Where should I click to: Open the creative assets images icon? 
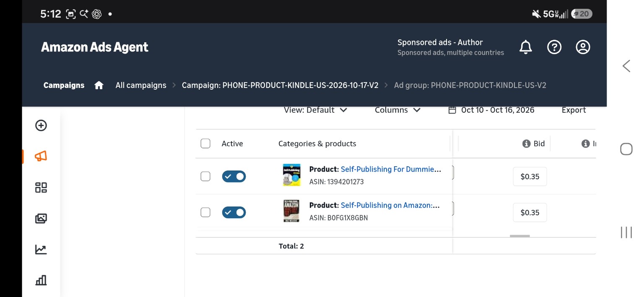[41, 218]
